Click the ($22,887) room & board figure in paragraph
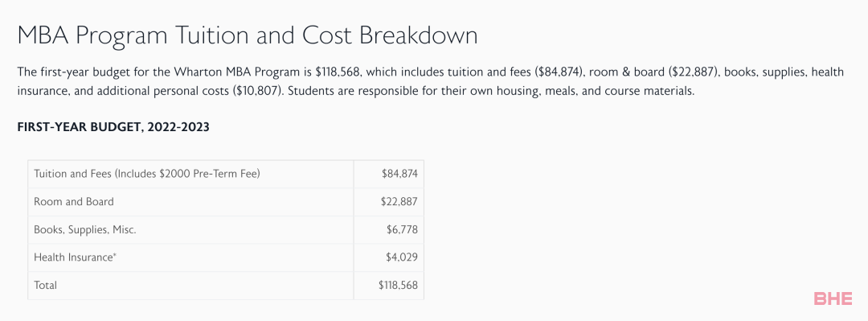The width and height of the screenshot is (868, 321). click(x=693, y=72)
